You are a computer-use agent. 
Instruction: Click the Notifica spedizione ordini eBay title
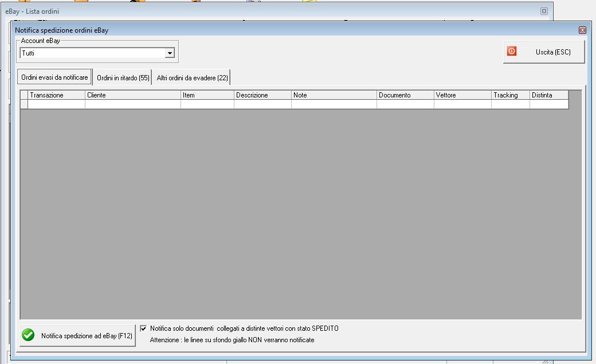[61, 30]
